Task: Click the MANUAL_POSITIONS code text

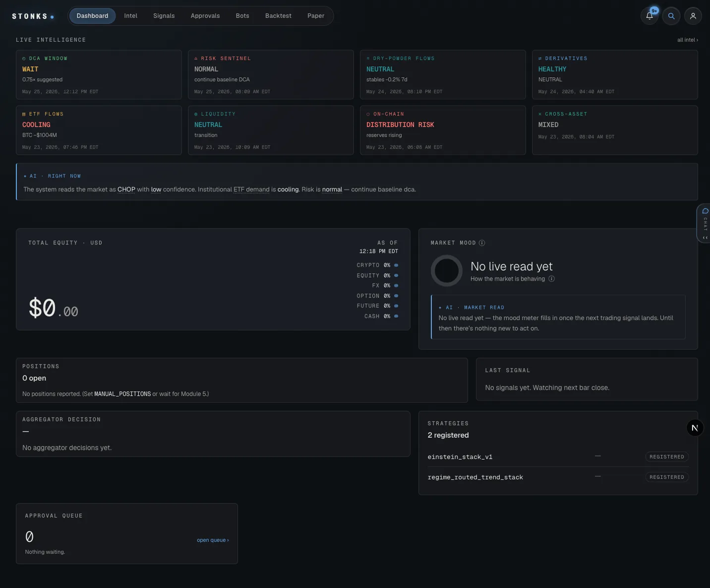Action: (122, 394)
